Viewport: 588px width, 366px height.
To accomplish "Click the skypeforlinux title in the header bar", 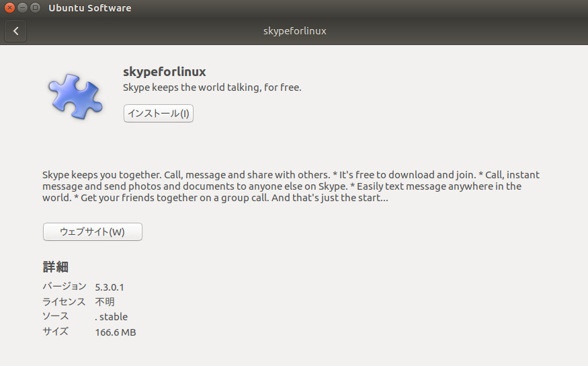I will point(295,31).
